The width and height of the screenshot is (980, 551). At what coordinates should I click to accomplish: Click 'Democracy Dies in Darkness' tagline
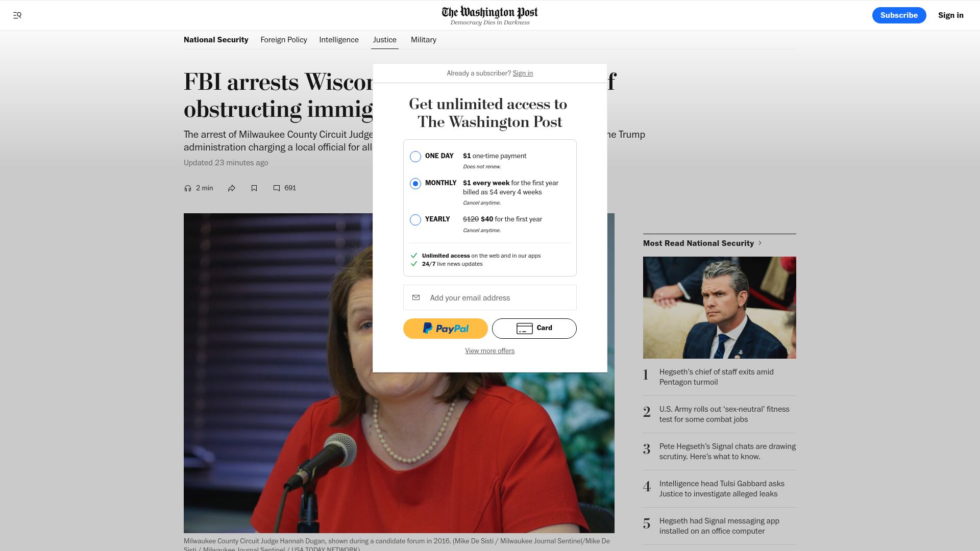click(x=490, y=22)
